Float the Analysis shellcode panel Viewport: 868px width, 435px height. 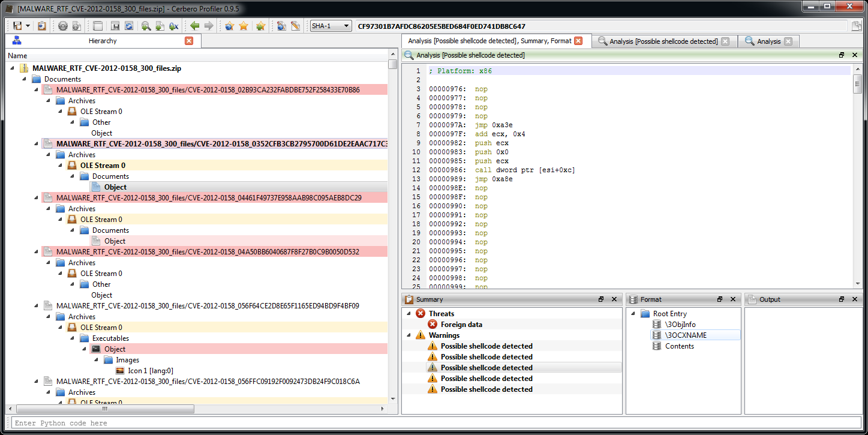click(842, 55)
